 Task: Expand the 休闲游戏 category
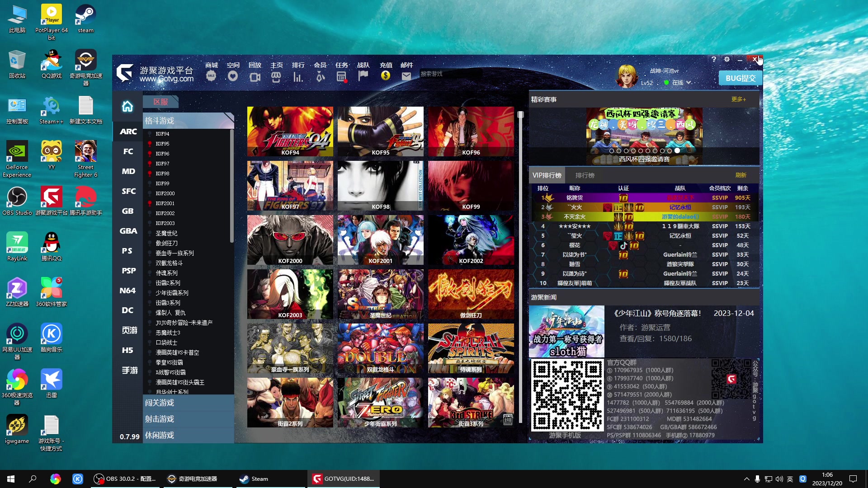click(x=189, y=435)
